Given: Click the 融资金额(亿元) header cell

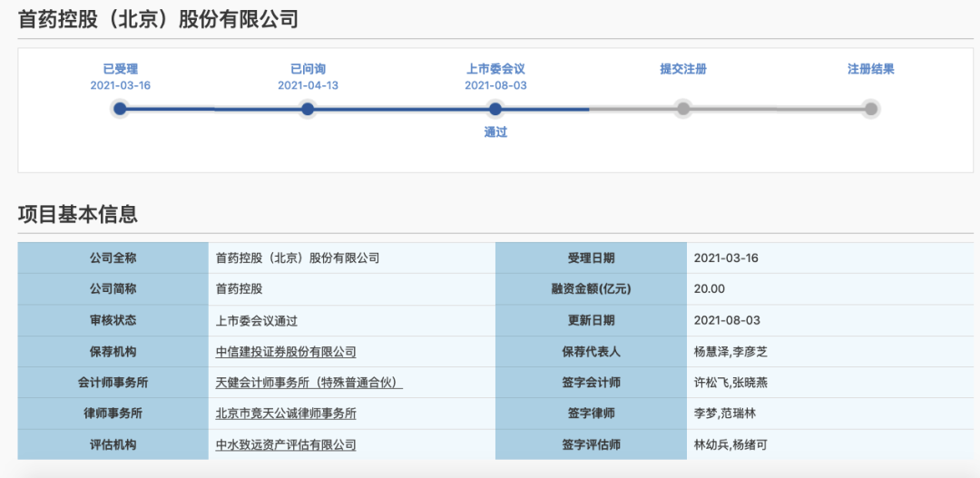Looking at the screenshot, I should 592,289.
